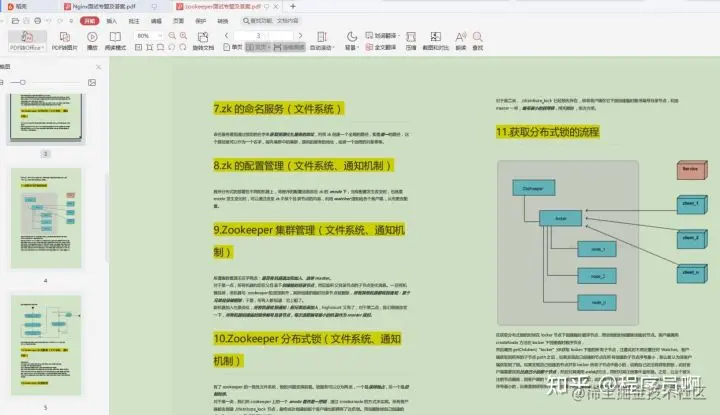Open the 查找 find tool
The image size is (720, 415).
[x=478, y=41]
